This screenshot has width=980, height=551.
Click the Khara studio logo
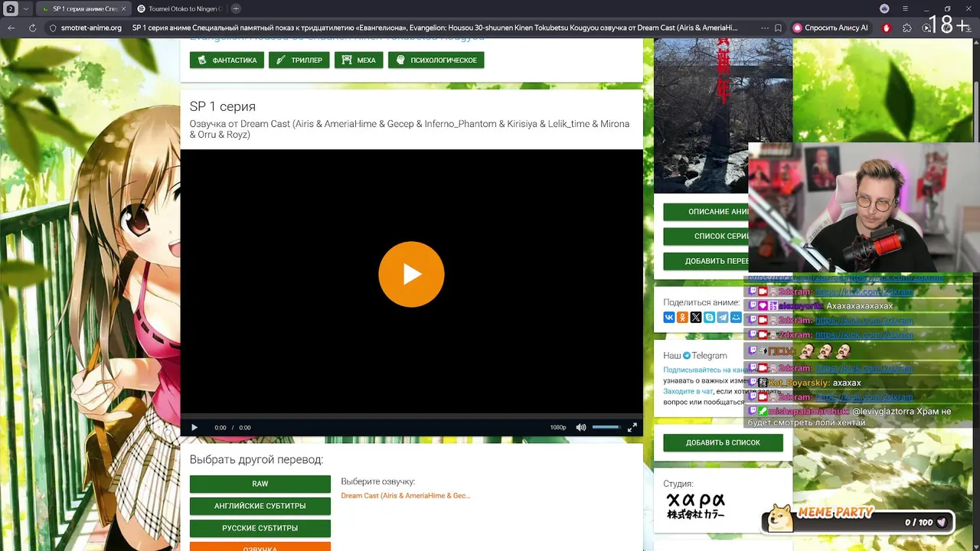click(x=695, y=506)
